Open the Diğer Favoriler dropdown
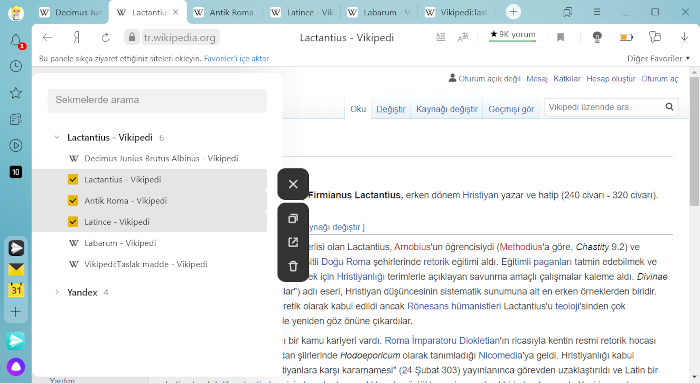This screenshot has height=384, width=700. click(658, 58)
